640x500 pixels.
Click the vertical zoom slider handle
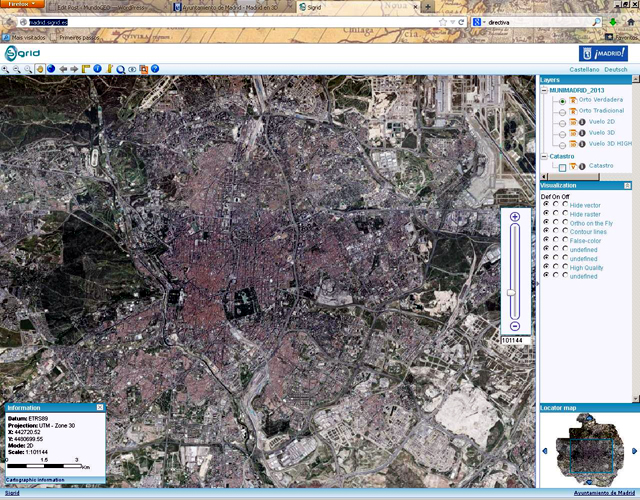(x=511, y=292)
